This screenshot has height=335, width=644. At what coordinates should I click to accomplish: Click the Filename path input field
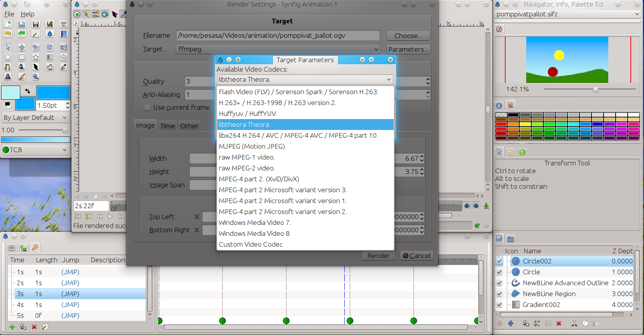pyautogui.click(x=277, y=35)
